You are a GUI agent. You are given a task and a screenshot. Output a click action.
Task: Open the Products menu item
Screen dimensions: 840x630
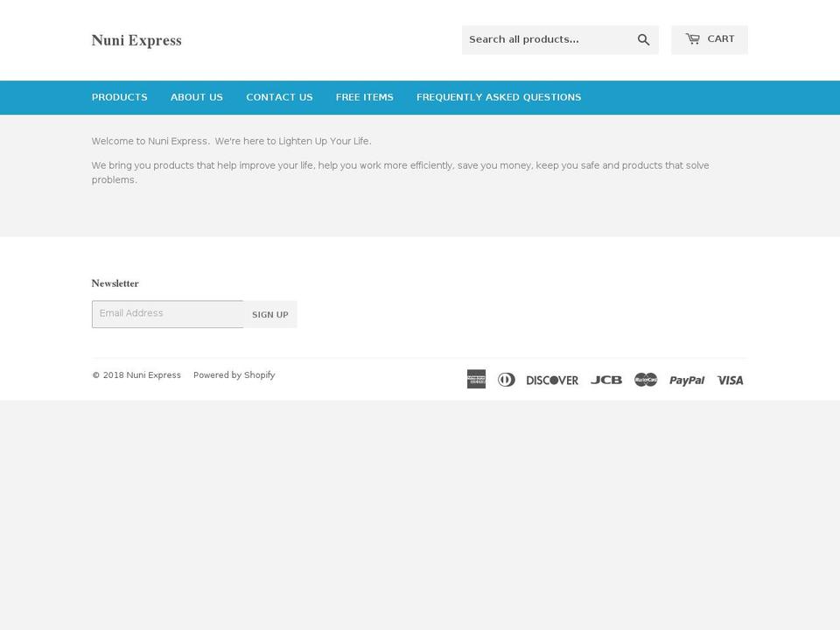120,97
